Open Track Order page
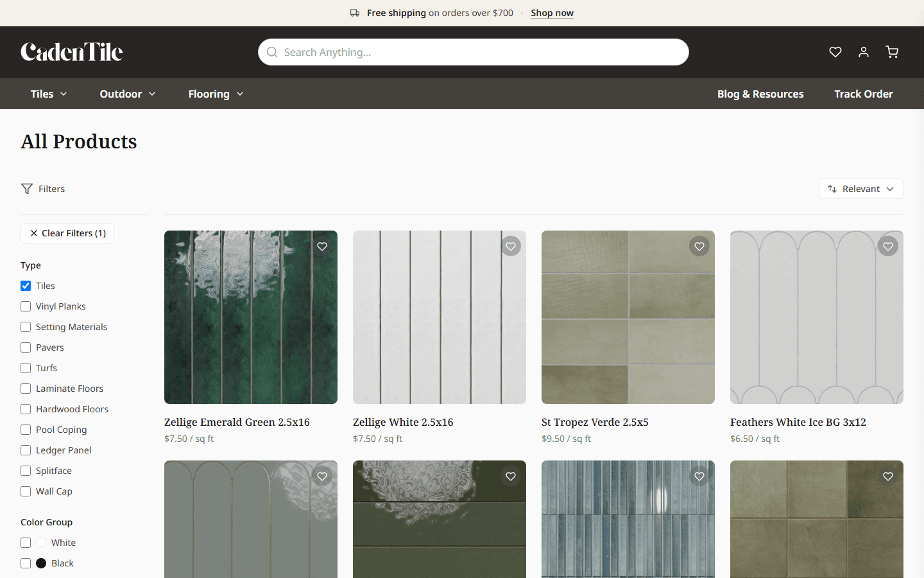Screen dimensions: 924x578 864,94
